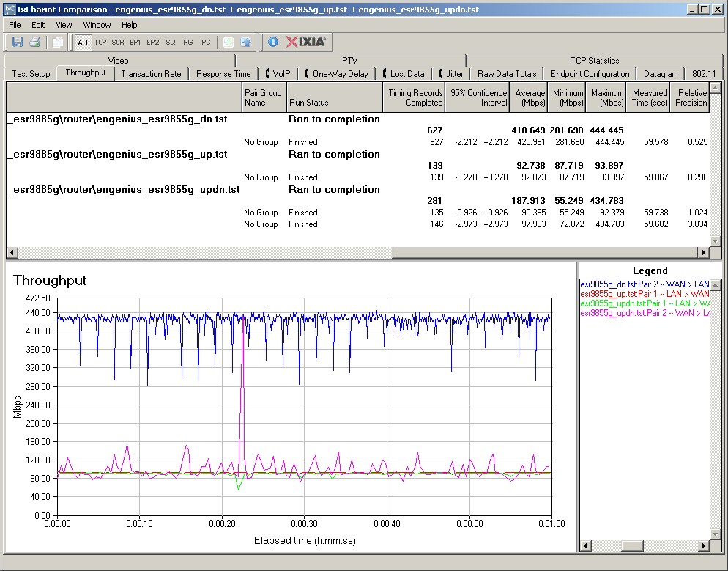Viewport: 728px width, 571px height.
Task: Click table horizontal scroll left arrow
Action: pyautogui.click(x=12, y=252)
